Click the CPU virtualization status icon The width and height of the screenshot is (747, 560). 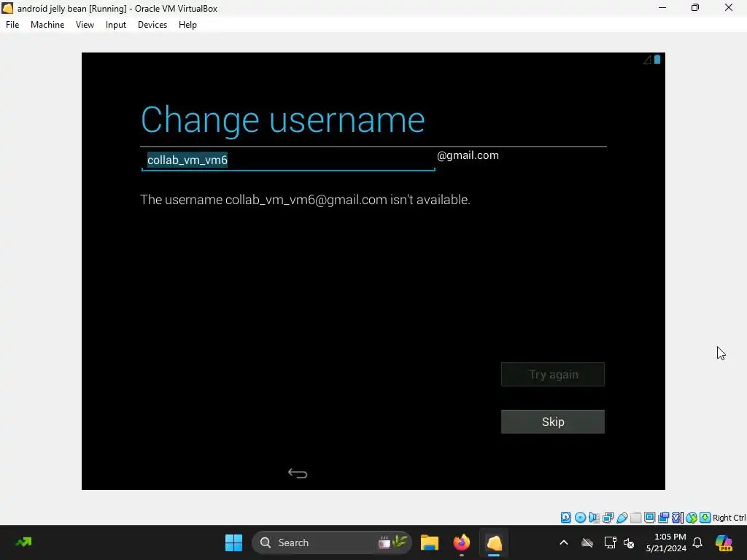678,517
